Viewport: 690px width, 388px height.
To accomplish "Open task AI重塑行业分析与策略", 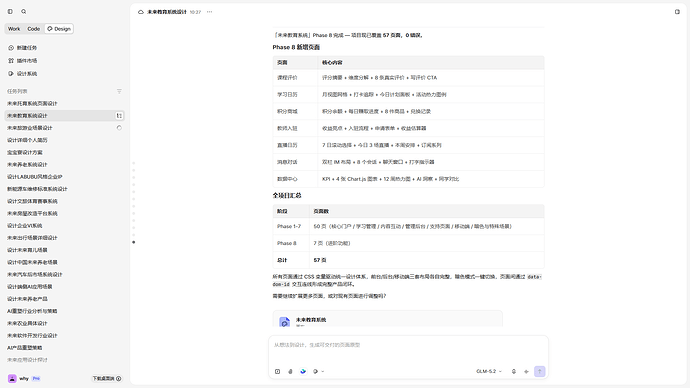I will (64, 311).
